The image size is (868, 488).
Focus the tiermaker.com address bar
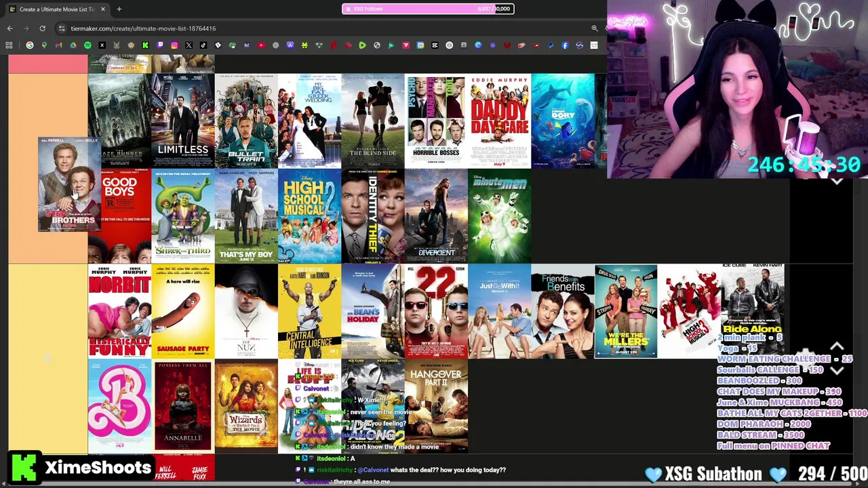tap(325, 28)
